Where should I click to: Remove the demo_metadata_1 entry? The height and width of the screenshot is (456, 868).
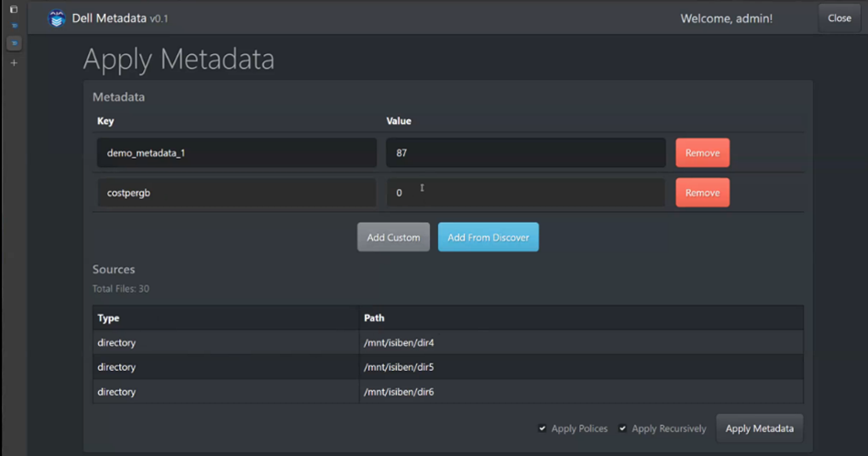pyautogui.click(x=702, y=153)
